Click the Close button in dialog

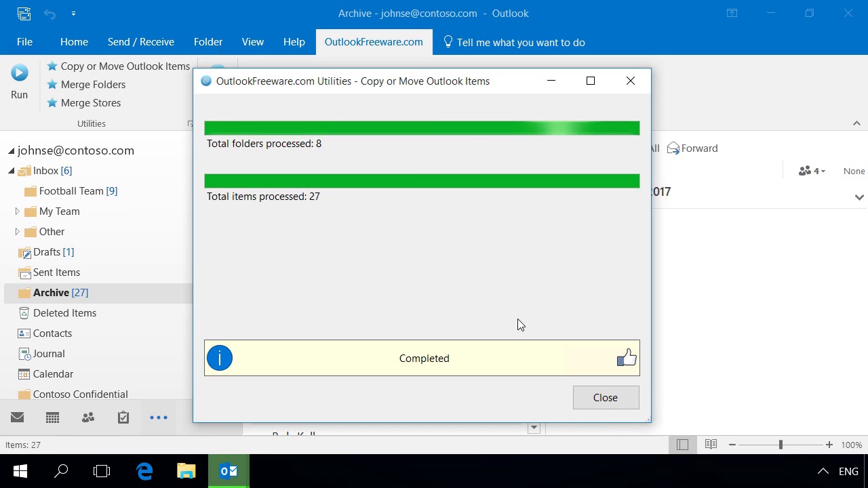(606, 398)
